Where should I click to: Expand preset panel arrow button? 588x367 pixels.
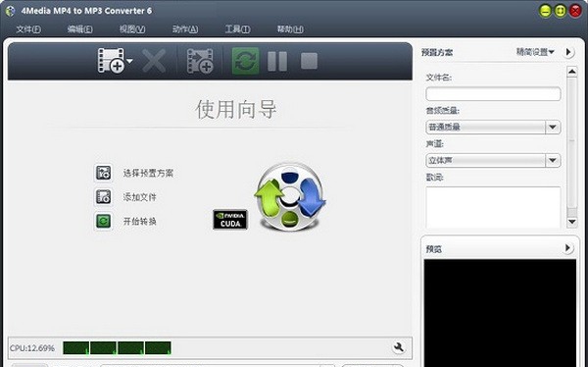pos(568,52)
